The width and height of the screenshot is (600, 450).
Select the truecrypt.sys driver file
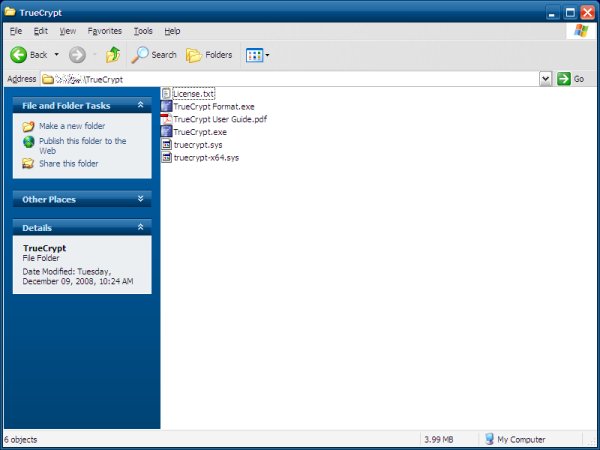(x=196, y=145)
